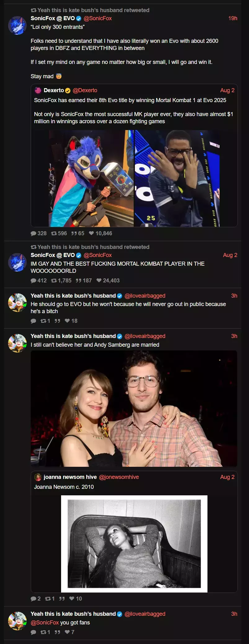Screen dimensions: 249x644
Task: Open the @jonewsomhive handle link
Action: point(119,477)
